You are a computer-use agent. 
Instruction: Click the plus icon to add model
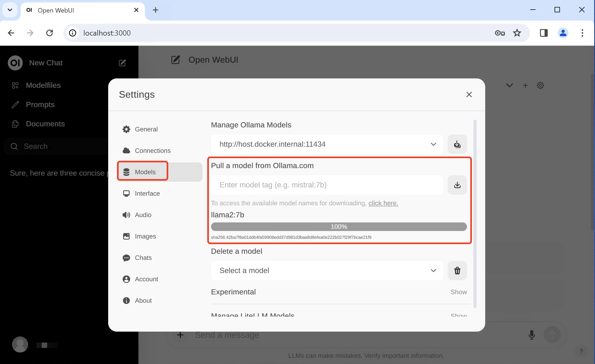pos(525,85)
